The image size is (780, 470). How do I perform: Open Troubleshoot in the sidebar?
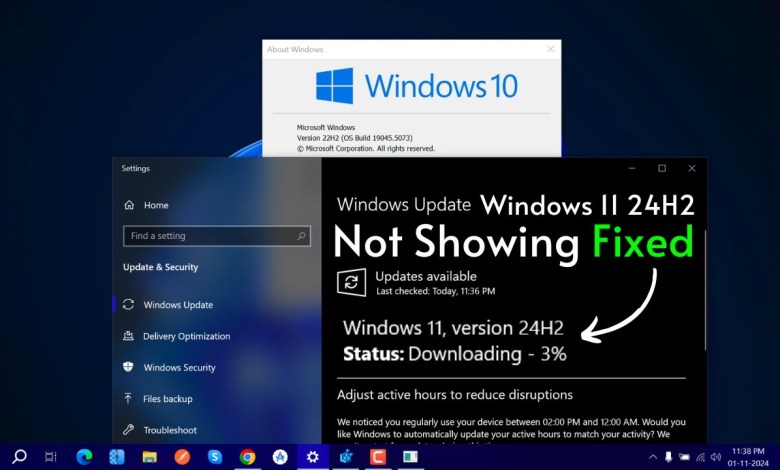point(170,430)
